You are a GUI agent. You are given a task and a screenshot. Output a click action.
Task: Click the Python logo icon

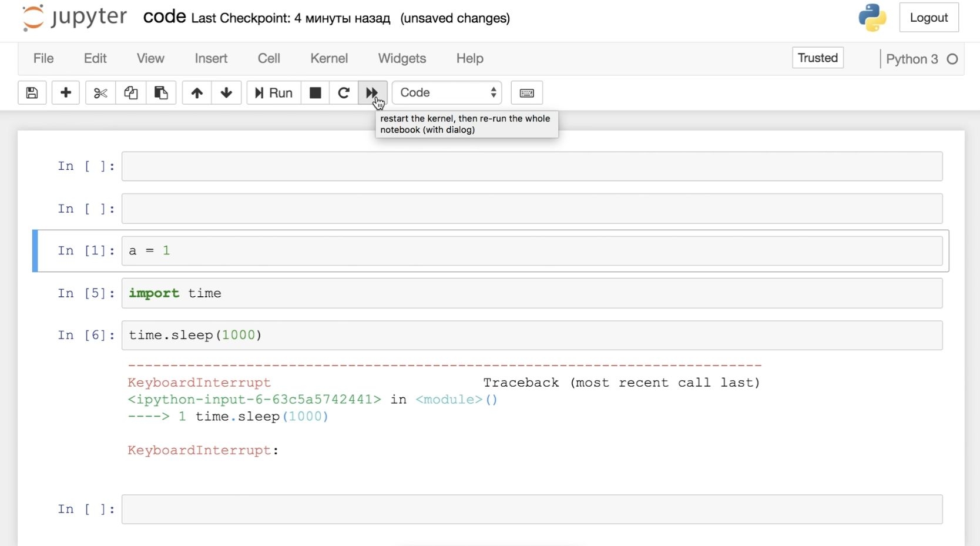pyautogui.click(x=872, y=18)
